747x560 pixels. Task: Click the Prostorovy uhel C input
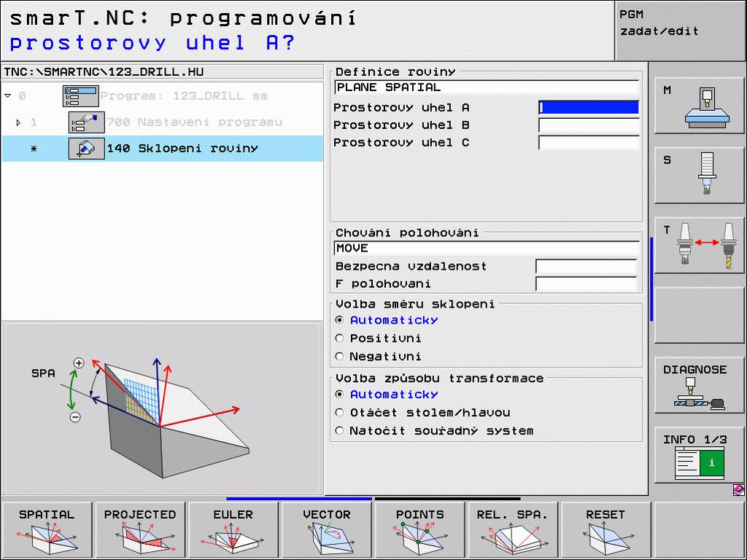click(589, 142)
